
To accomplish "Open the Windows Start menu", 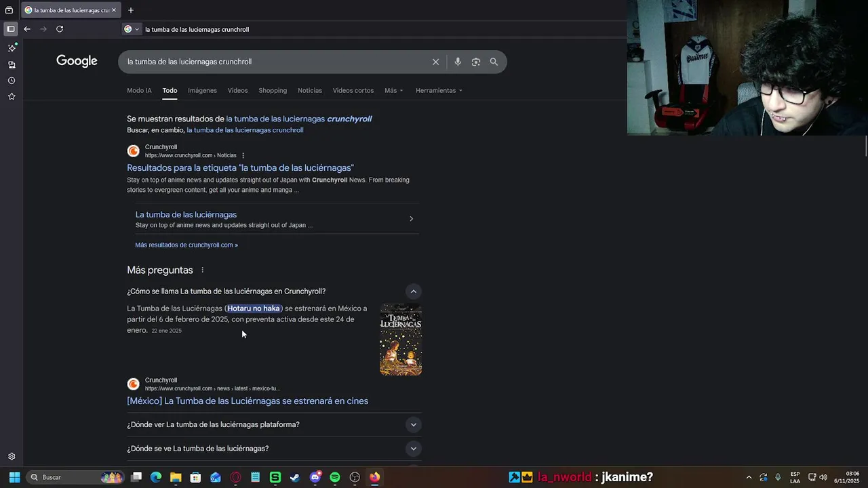I will pos(14,477).
